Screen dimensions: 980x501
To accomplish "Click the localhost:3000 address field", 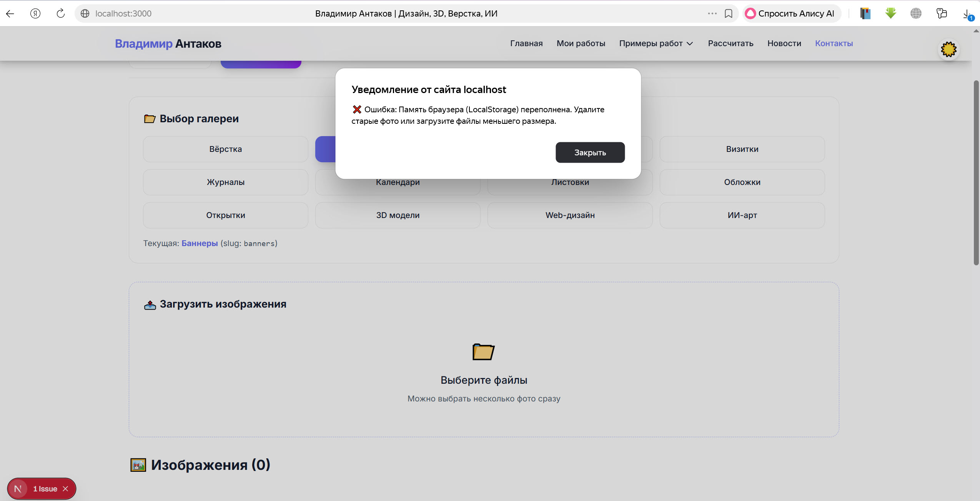I will tap(123, 14).
